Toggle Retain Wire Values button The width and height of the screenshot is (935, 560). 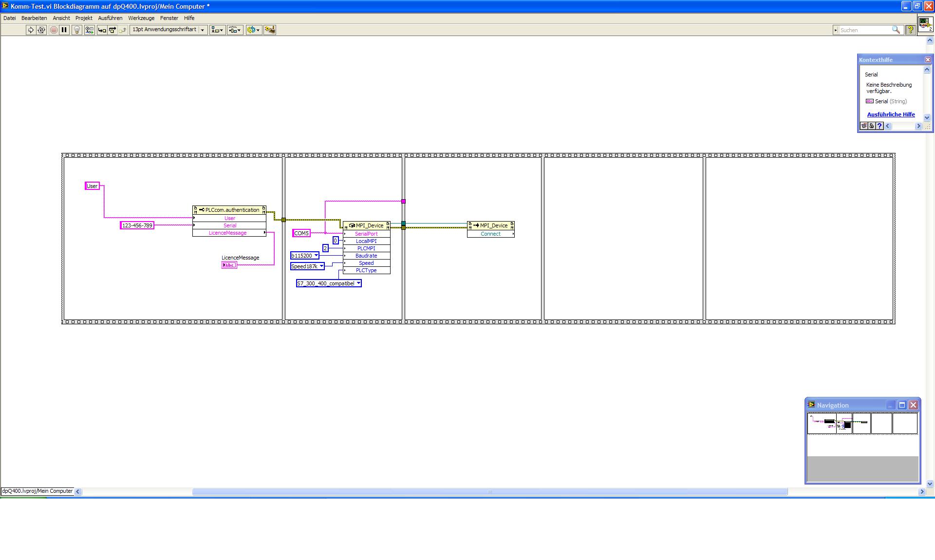pyautogui.click(x=89, y=30)
